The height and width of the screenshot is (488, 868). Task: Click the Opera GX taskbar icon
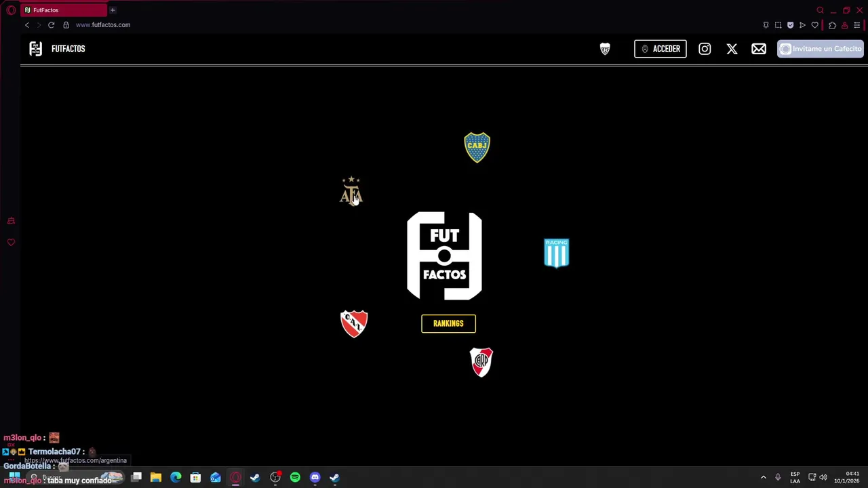tap(235, 478)
